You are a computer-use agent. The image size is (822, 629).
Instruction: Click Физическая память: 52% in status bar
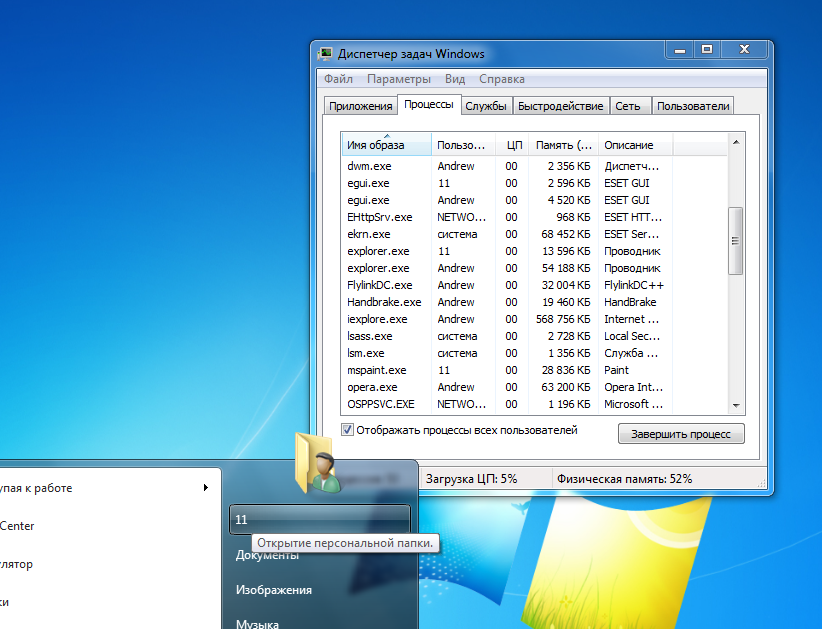[x=624, y=479]
